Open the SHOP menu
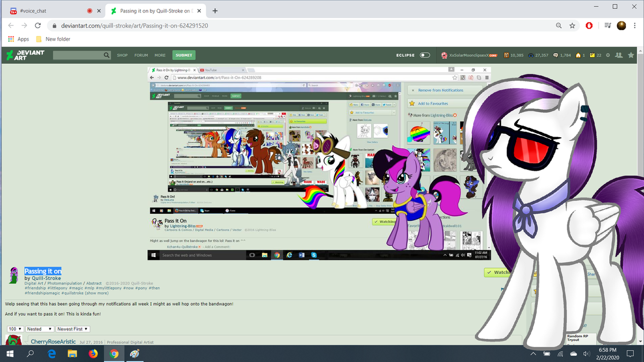This screenshot has width=644, height=362. [x=122, y=55]
